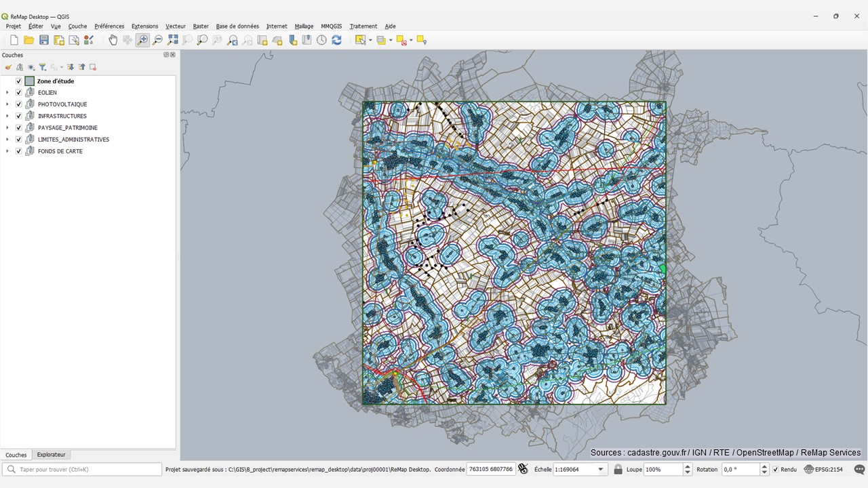Screen dimensions: 868x488
Task: Open the MMQGIS menu
Action: [x=332, y=26]
